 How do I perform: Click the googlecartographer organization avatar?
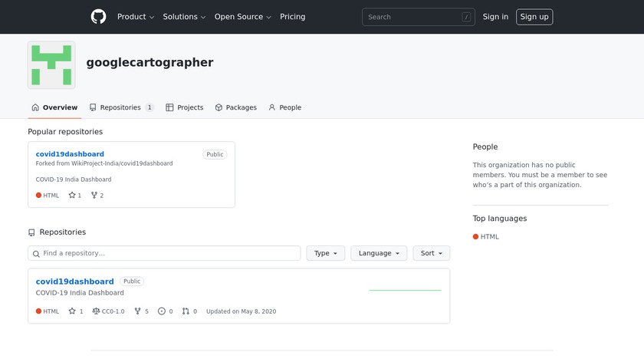[51, 65]
